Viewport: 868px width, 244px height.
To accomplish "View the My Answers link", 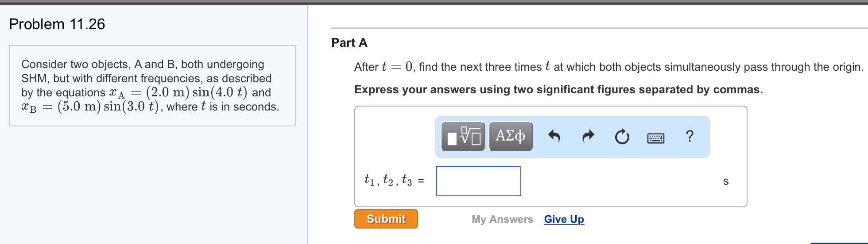I will coord(502,219).
